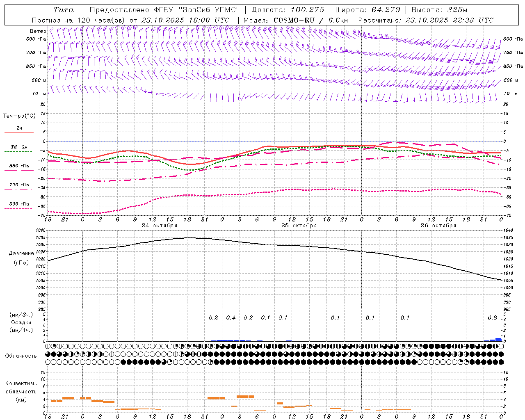The width and height of the screenshot is (525, 420).
Task: Click the elevation label Высота: 325м
Action: (x=439, y=10)
